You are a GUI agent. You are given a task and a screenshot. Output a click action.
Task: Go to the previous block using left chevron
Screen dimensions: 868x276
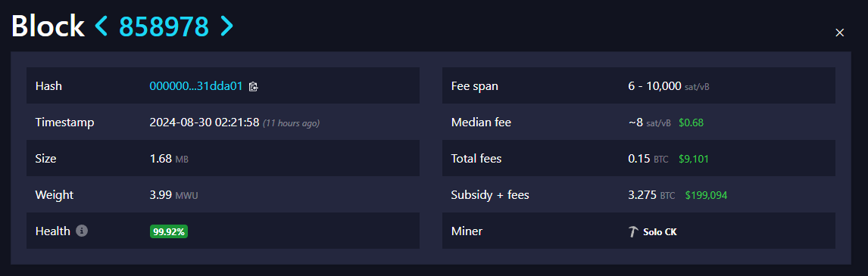tap(101, 26)
